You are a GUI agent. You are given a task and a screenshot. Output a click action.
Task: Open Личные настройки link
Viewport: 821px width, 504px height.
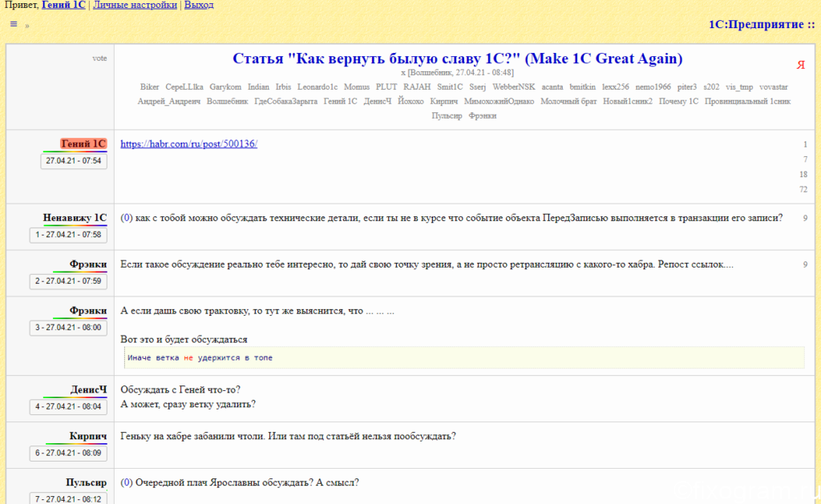[135, 6]
